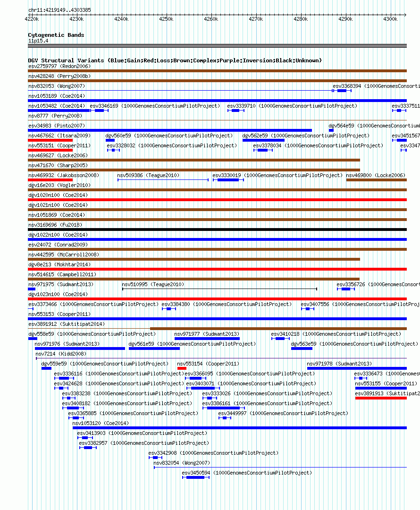The image size is (420, 510).
Task: Open the esv3356726 variant label
Action: [378, 285]
